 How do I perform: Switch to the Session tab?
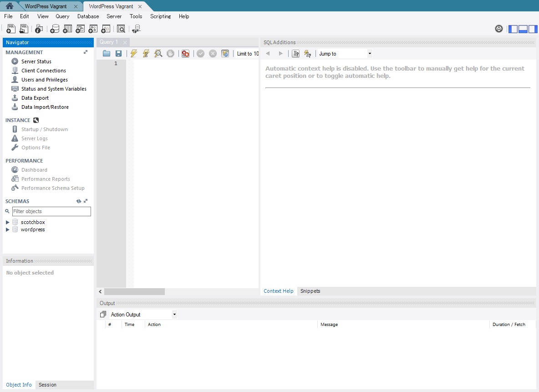click(47, 385)
